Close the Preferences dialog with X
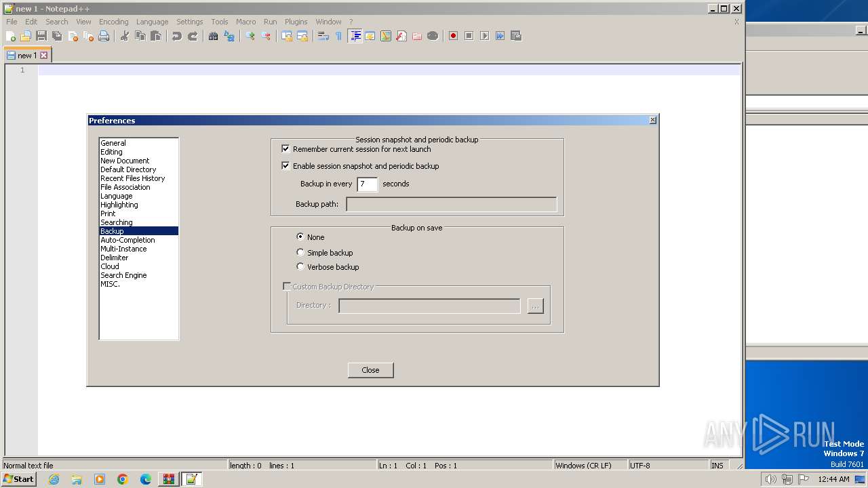 coord(652,120)
